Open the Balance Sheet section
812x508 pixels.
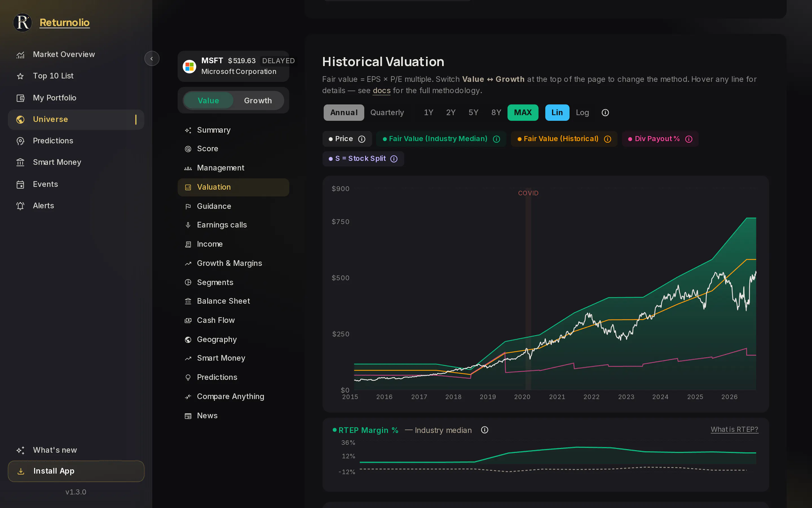coord(233,301)
